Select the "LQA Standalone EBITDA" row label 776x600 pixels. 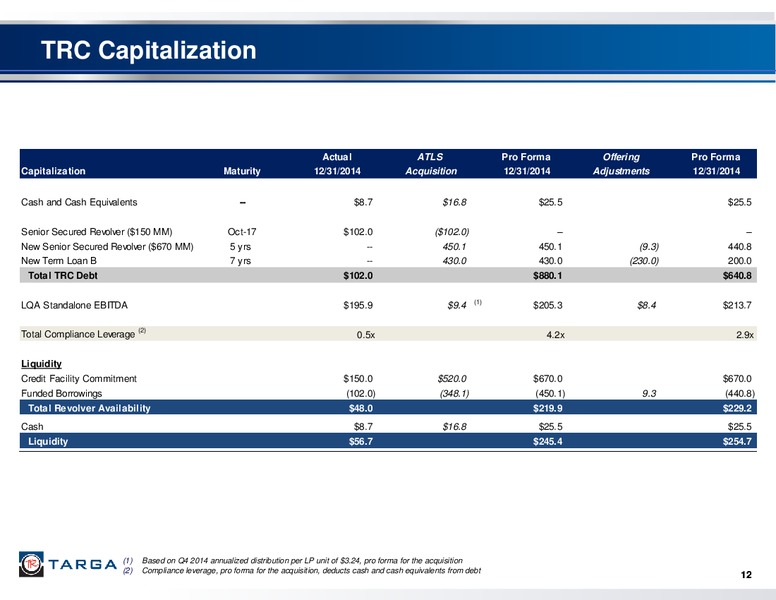coord(74,305)
